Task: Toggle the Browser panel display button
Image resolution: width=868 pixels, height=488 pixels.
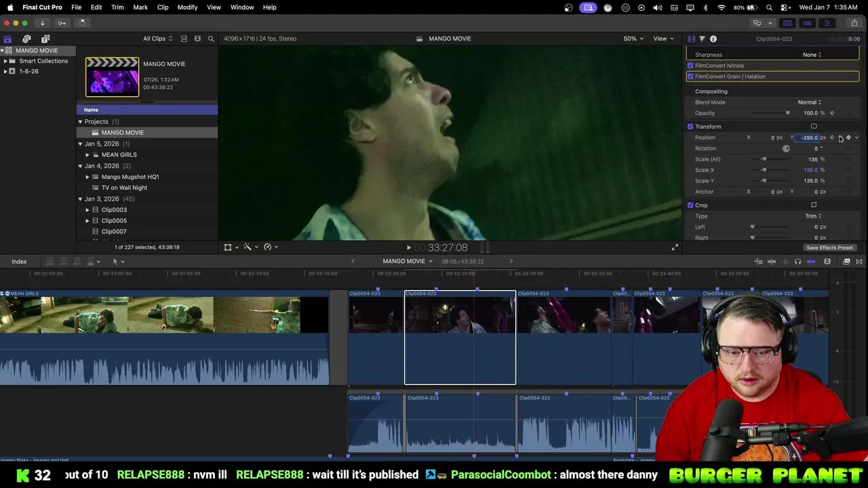Action: 788,23
